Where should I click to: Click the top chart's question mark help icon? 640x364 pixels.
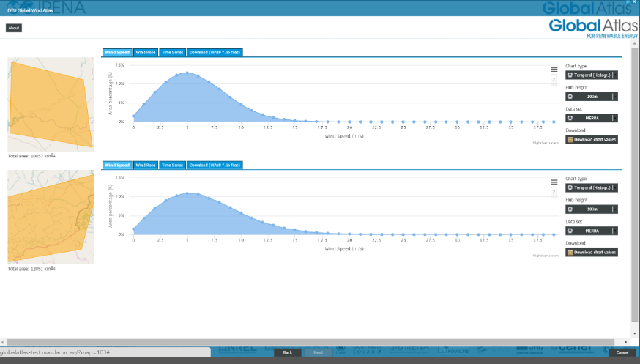click(x=554, y=79)
